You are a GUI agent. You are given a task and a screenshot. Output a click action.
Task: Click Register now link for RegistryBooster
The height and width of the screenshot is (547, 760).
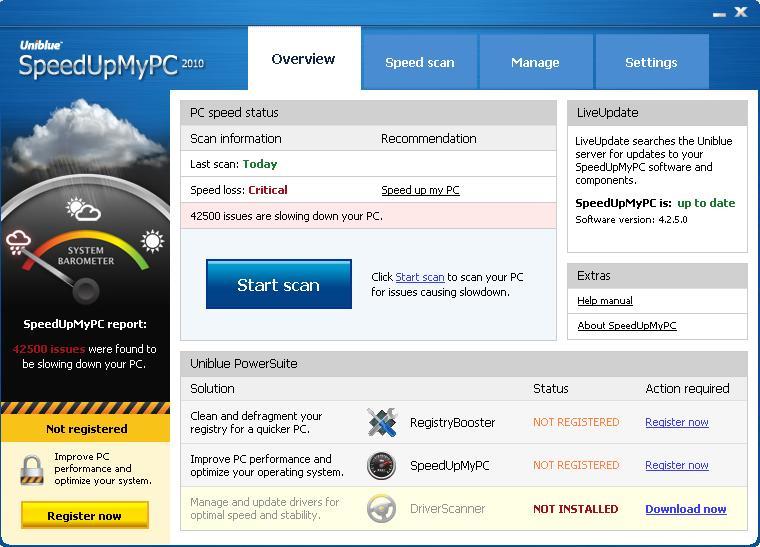677,422
